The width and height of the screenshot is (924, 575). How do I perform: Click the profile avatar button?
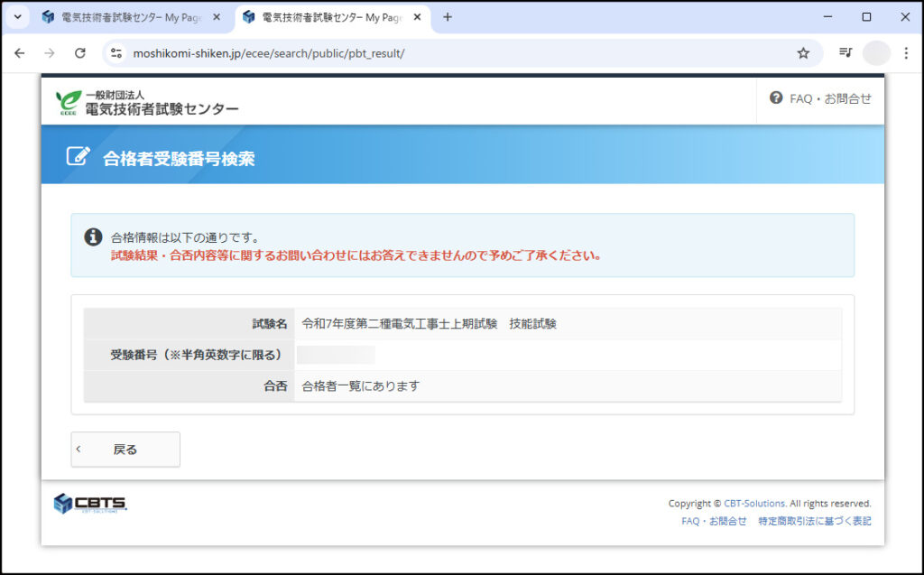[x=876, y=53]
